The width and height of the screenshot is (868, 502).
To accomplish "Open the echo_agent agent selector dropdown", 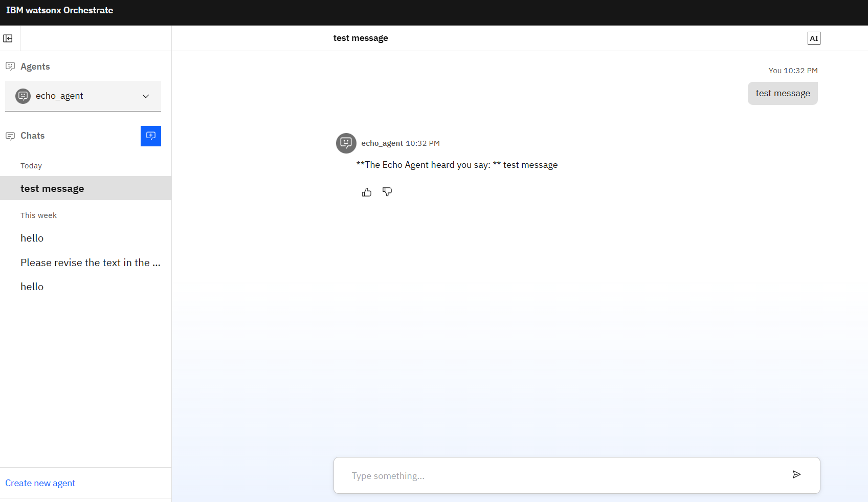I will tap(83, 96).
